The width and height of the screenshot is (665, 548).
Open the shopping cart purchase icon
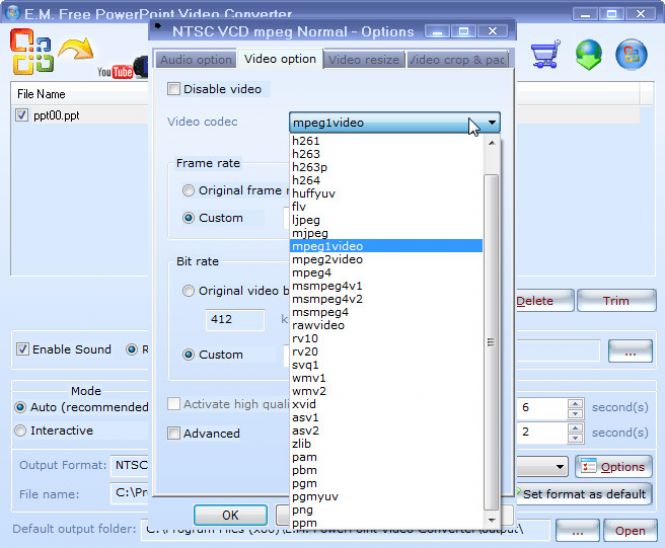pyautogui.click(x=546, y=55)
